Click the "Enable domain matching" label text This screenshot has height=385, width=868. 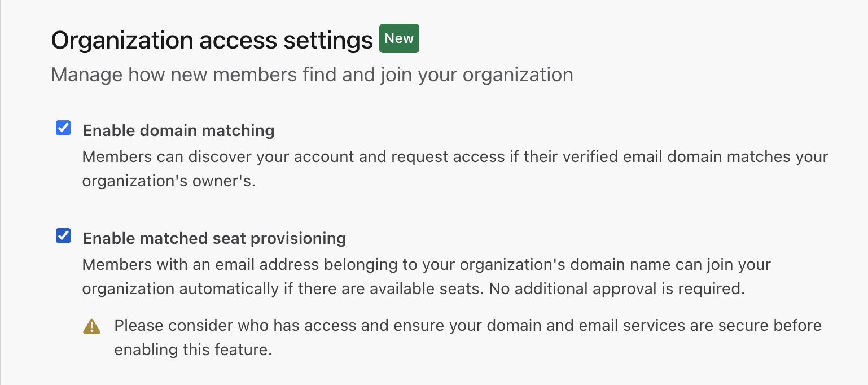pos(178,130)
